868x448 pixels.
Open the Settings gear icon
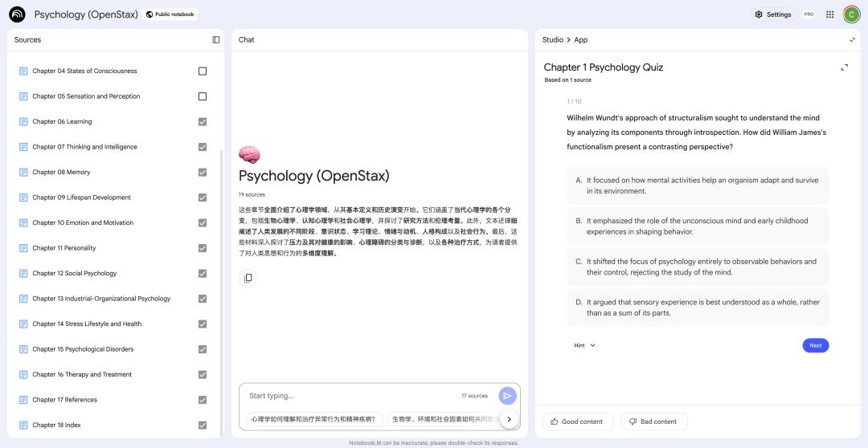759,14
